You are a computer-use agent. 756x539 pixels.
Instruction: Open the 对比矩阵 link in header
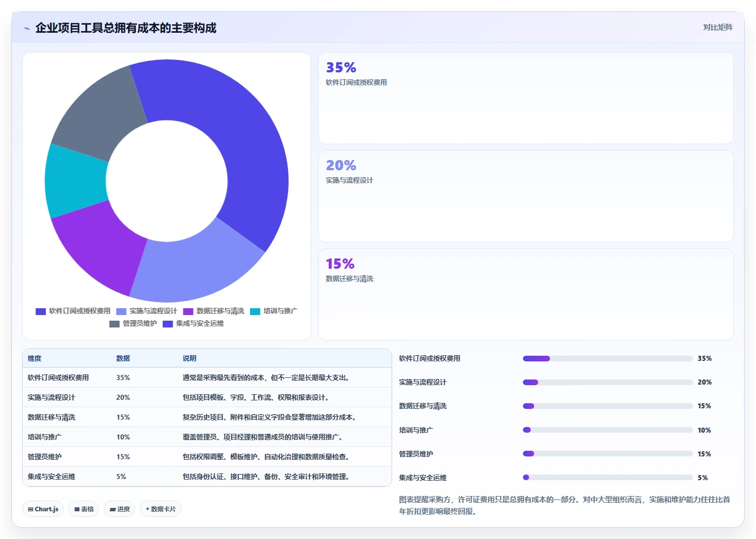[718, 27]
